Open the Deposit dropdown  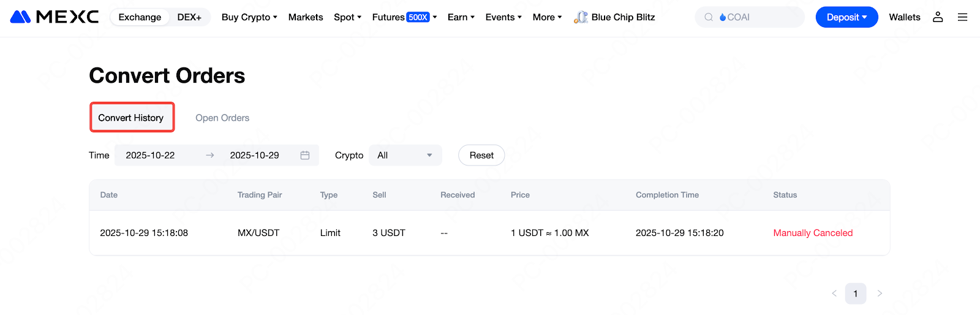[846, 17]
